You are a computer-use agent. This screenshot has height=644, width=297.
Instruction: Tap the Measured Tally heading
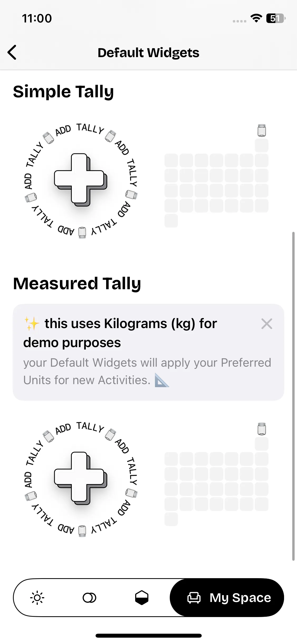[x=77, y=283]
